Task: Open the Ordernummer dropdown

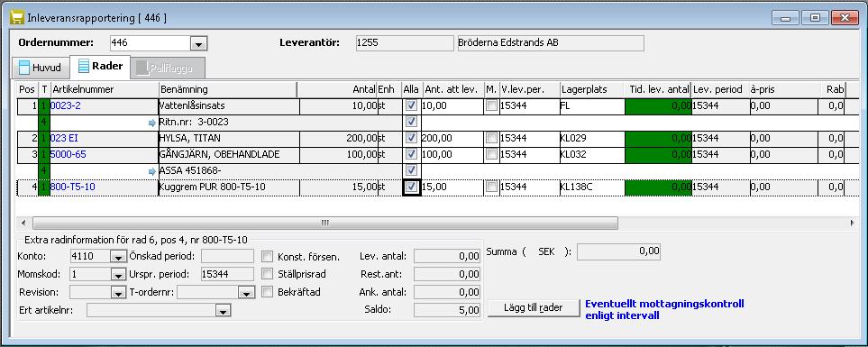Action: [198, 44]
